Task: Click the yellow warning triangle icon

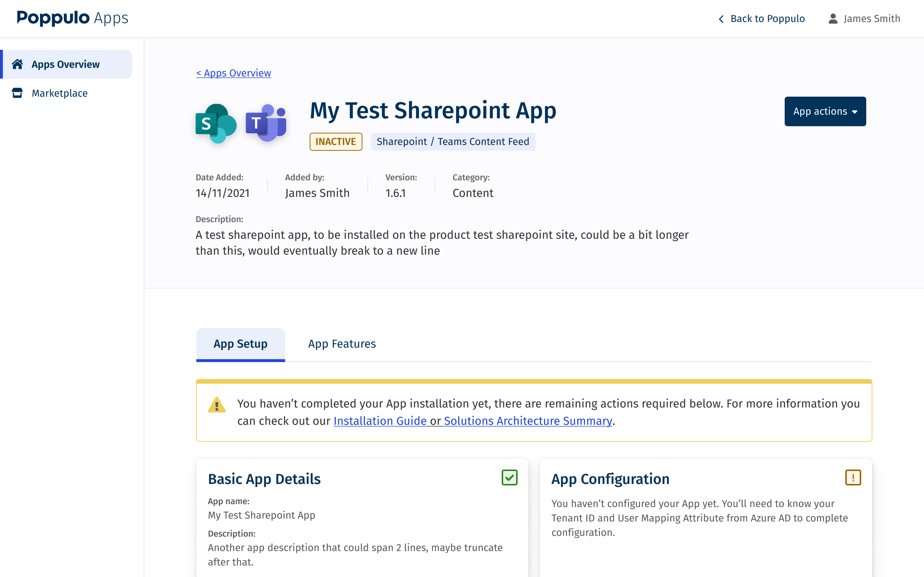Action: (x=217, y=405)
